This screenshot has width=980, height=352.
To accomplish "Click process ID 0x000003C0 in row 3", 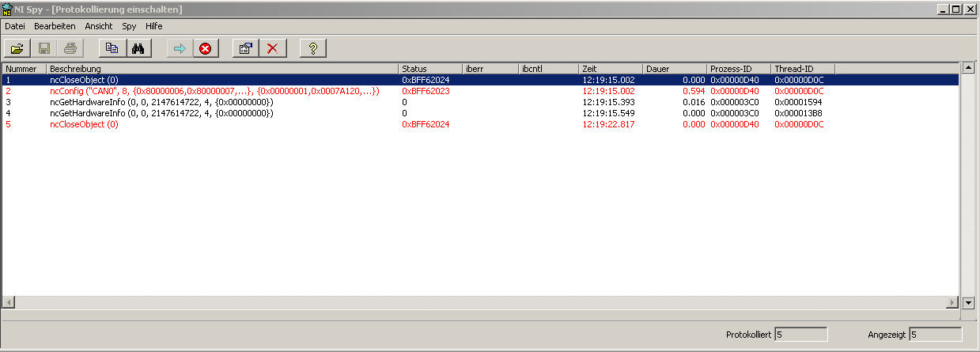I will [735, 102].
